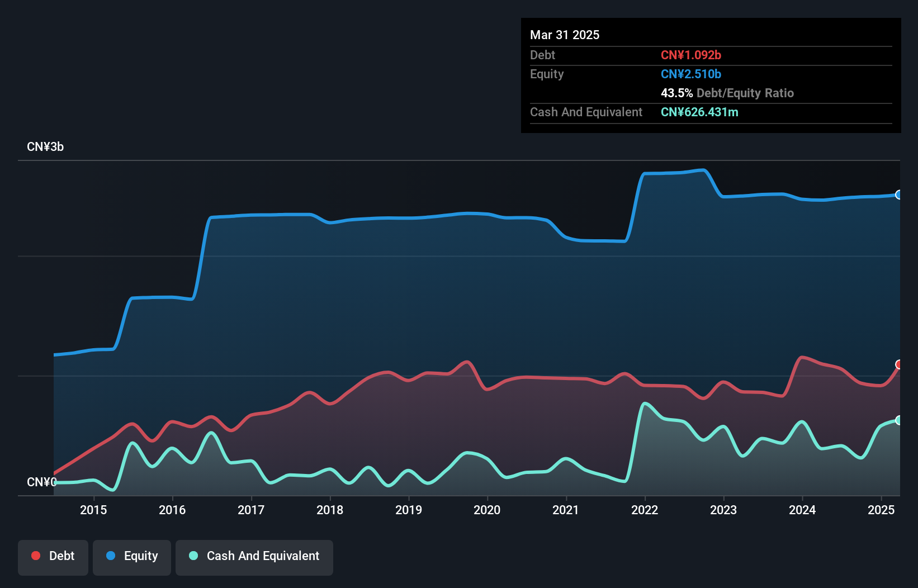This screenshot has width=918, height=588.
Task: Click the 2018 x-axis label
Action: coord(330,510)
